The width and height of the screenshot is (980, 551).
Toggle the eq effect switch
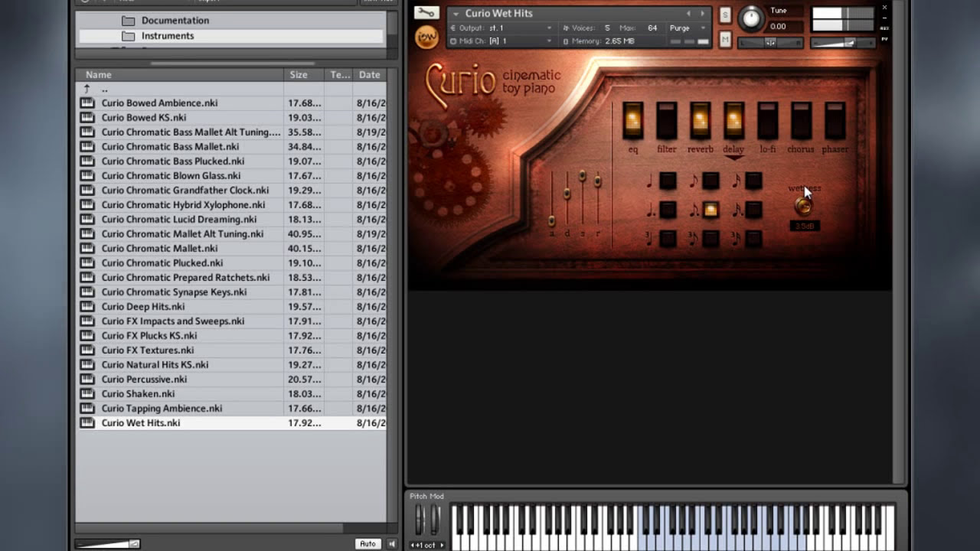tap(632, 120)
